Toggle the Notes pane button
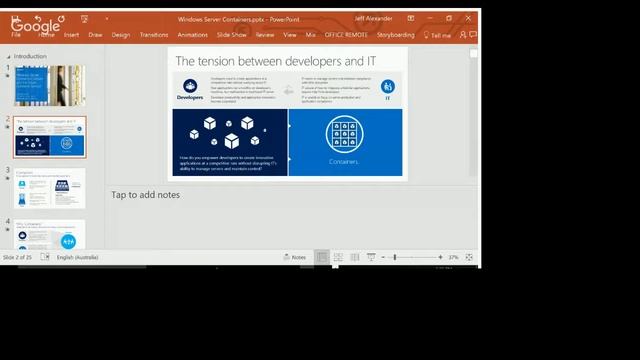Screen dimensions: 640x360 (x=295, y=257)
